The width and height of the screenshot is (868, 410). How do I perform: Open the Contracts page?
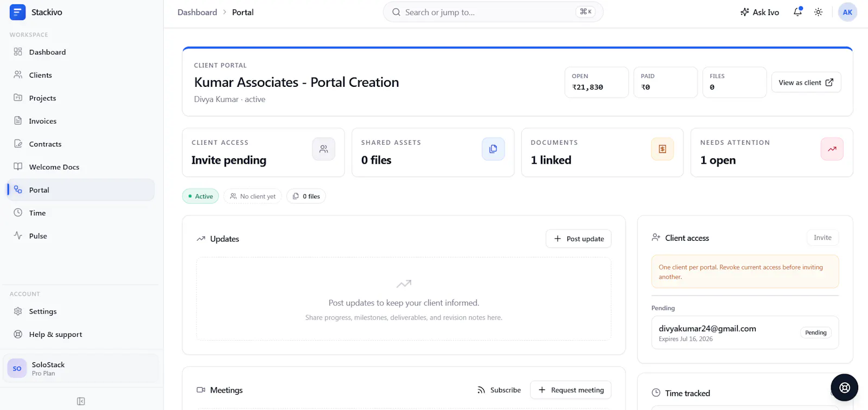click(x=81, y=144)
